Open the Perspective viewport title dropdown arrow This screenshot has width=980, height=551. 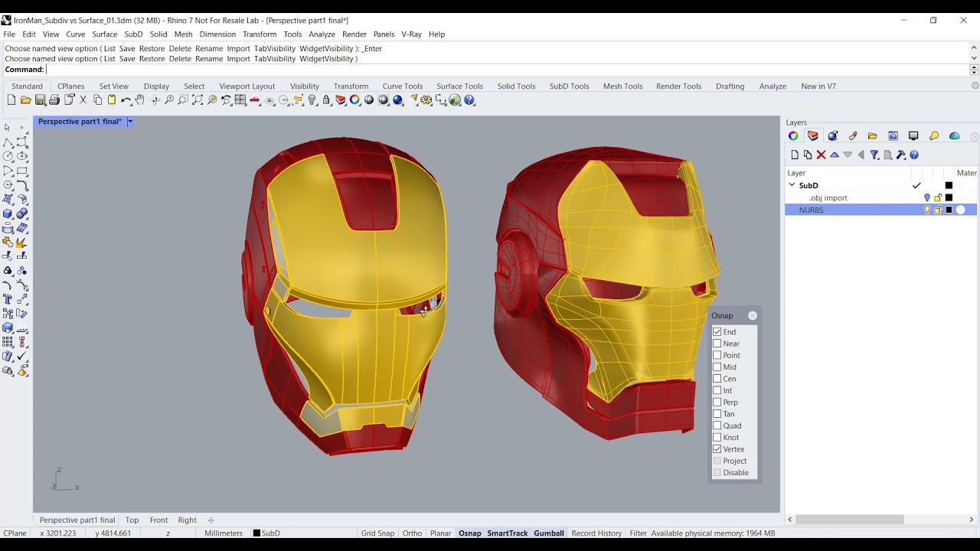click(130, 122)
